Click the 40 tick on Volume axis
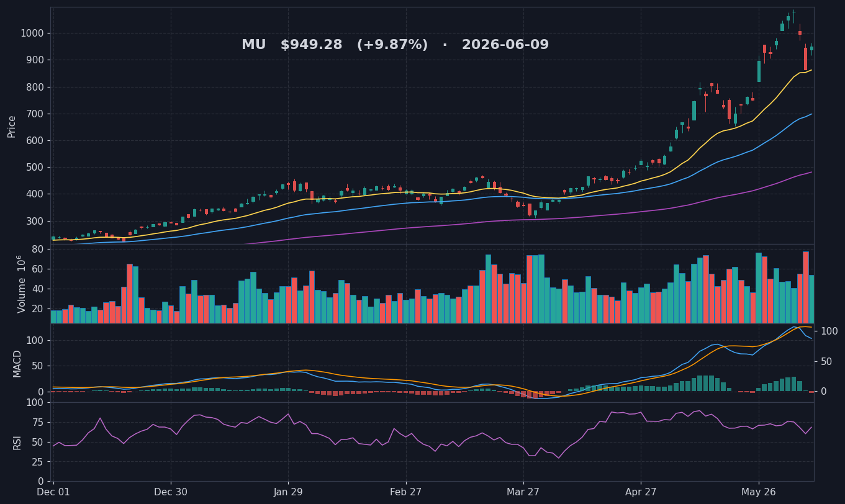The width and height of the screenshot is (845, 504). pyautogui.click(x=37, y=289)
